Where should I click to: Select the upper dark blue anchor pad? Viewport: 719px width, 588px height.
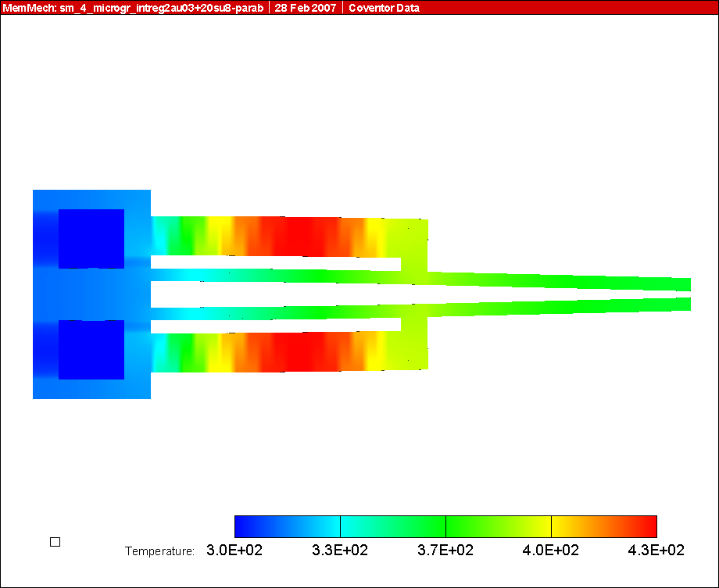pos(91,238)
